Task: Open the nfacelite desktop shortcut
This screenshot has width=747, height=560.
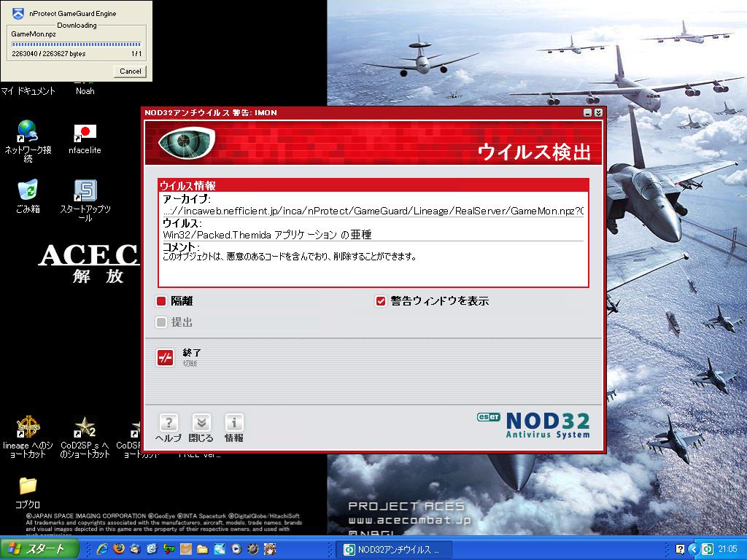Action: tap(85, 139)
